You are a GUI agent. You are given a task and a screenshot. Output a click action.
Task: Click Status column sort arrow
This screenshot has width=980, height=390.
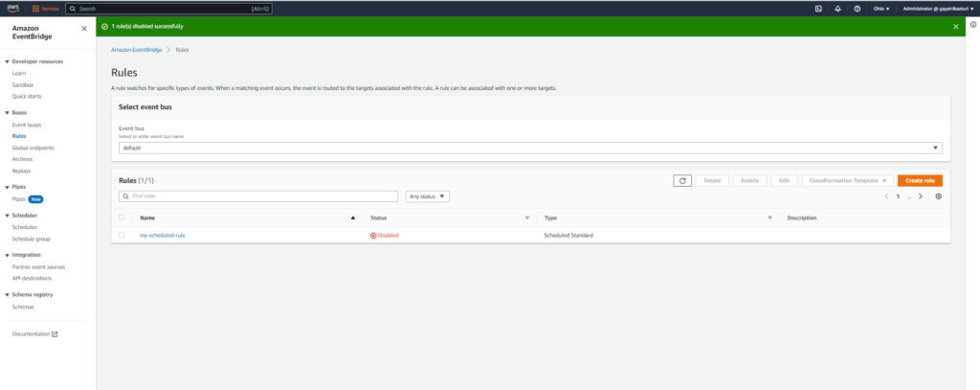(x=527, y=218)
